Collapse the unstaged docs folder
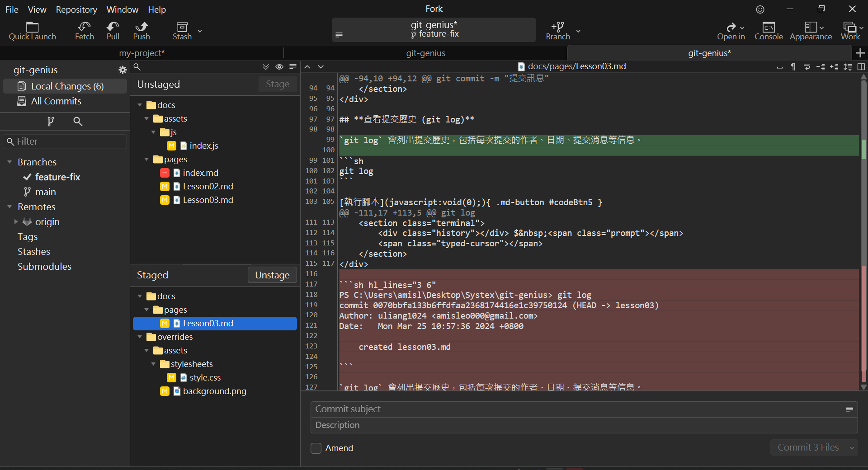This screenshot has height=470, width=868. tap(140, 105)
